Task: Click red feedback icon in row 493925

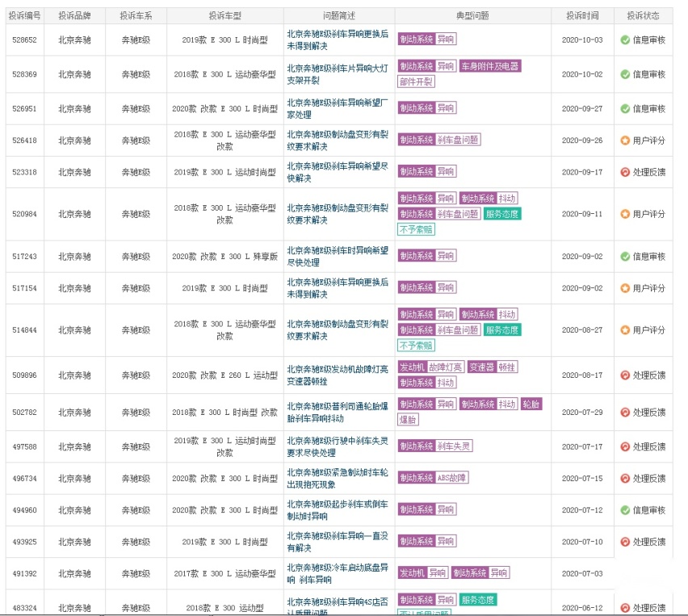Action: (x=625, y=542)
